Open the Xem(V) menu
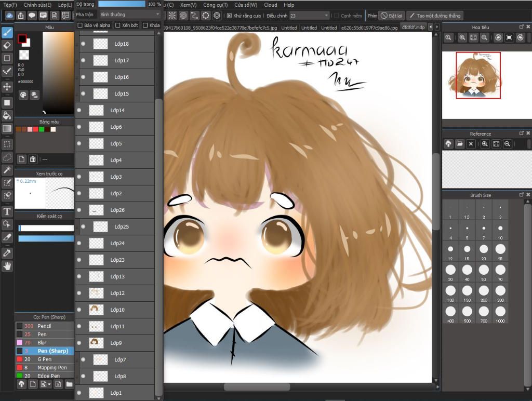This screenshot has height=401, width=532. (x=188, y=5)
